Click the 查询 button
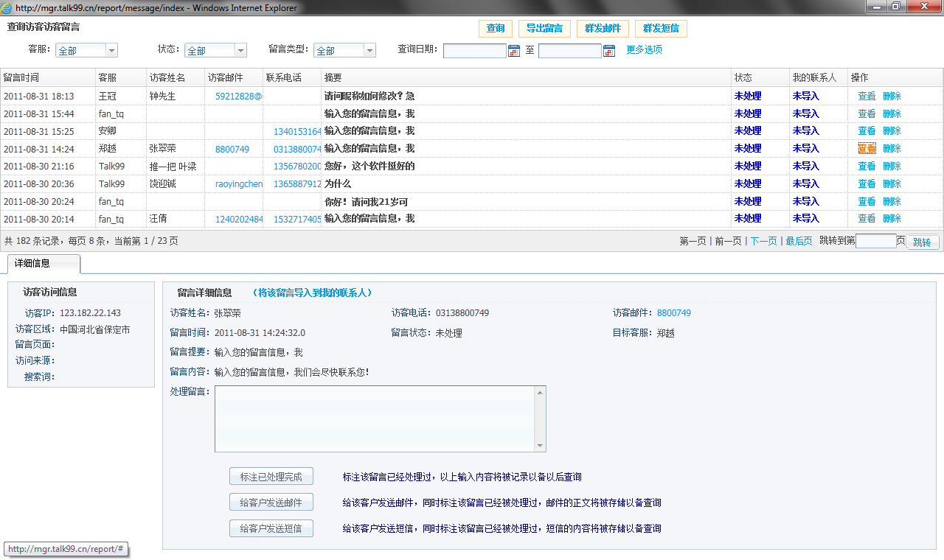Screen dimensions: 944x560 (496, 29)
